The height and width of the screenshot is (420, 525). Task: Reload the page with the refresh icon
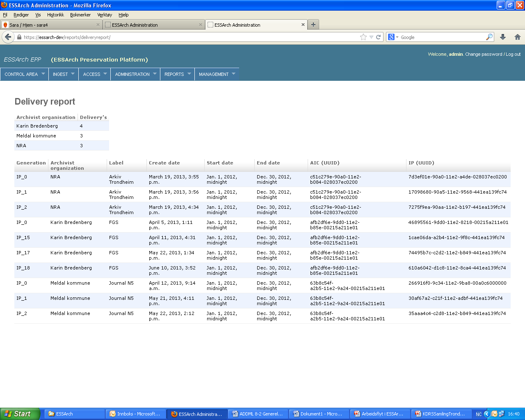coord(379,37)
